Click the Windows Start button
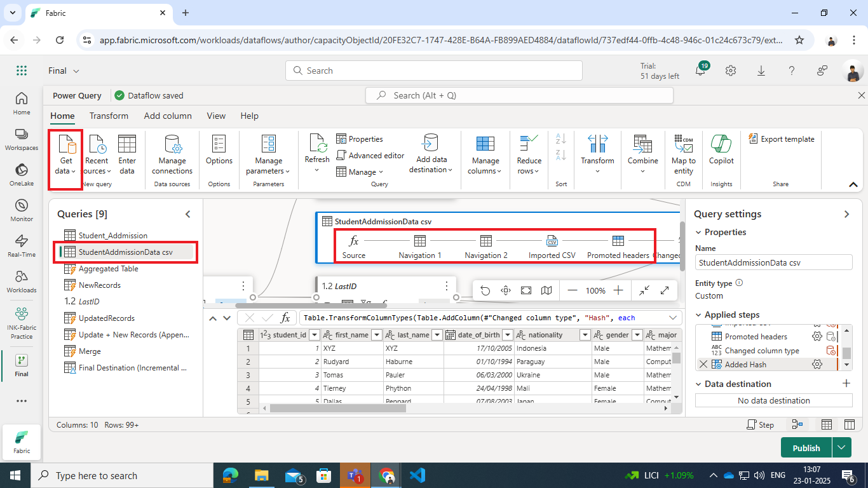868x488 pixels. (x=15, y=475)
